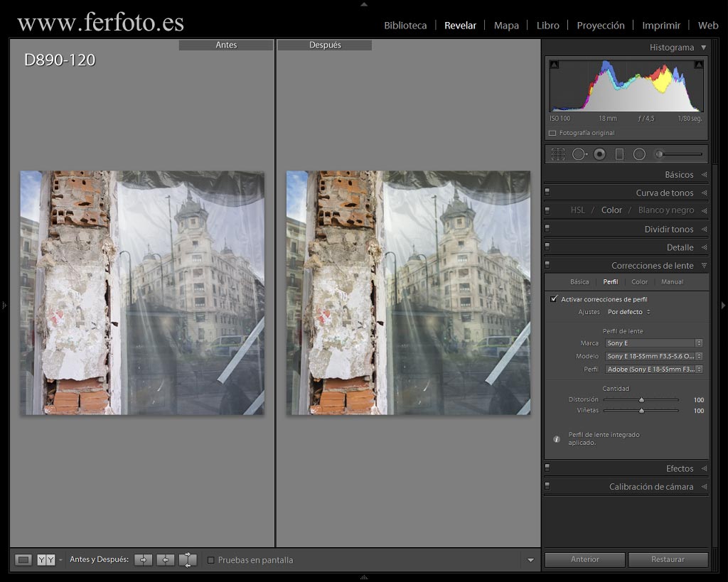The width and height of the screenshot is (728, 582).
Task: Open the Biblioteca module
Action: [x=405, y=26]
